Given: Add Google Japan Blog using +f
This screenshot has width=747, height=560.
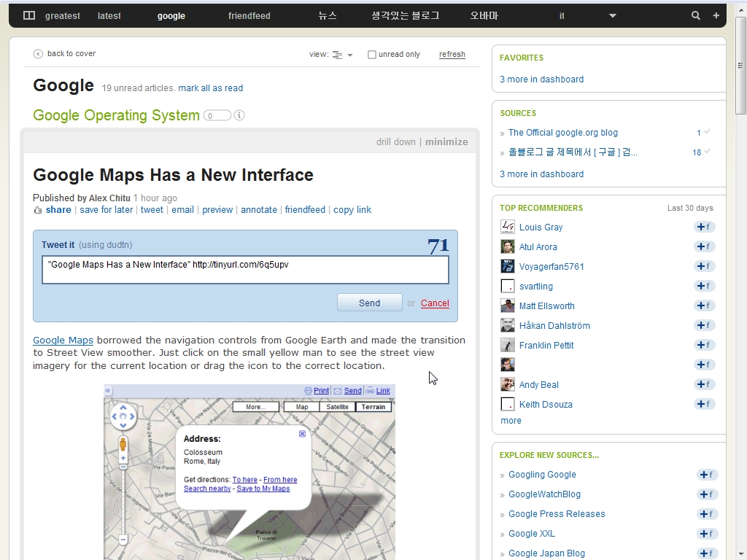Looking at the screenshot, I should (x=707, y=553).
